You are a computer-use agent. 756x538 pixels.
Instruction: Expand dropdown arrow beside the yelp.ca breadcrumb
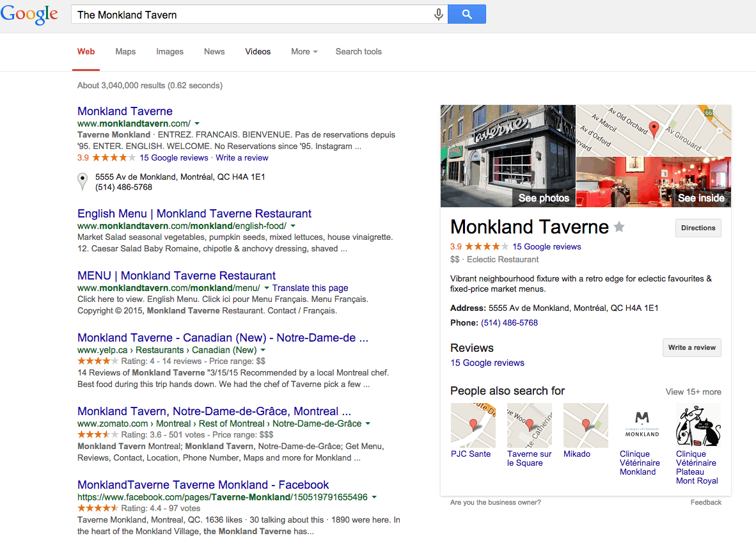pos(263,350)
